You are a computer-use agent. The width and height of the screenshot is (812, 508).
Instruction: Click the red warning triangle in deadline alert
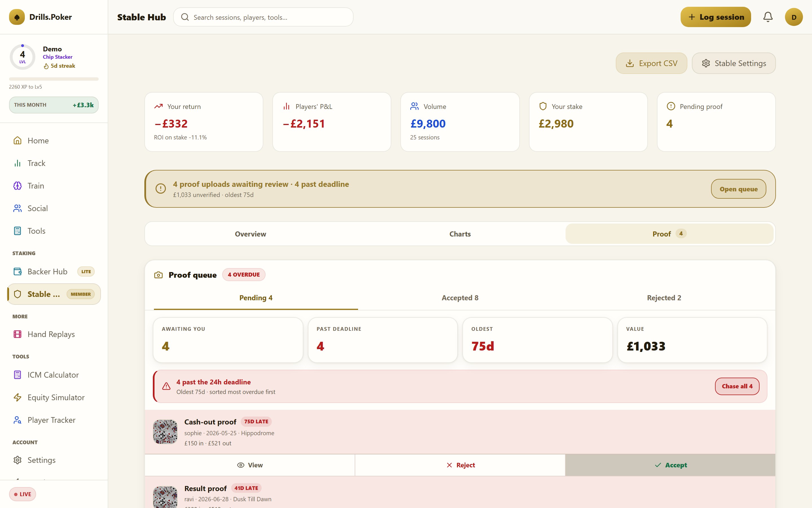point(166,386)
